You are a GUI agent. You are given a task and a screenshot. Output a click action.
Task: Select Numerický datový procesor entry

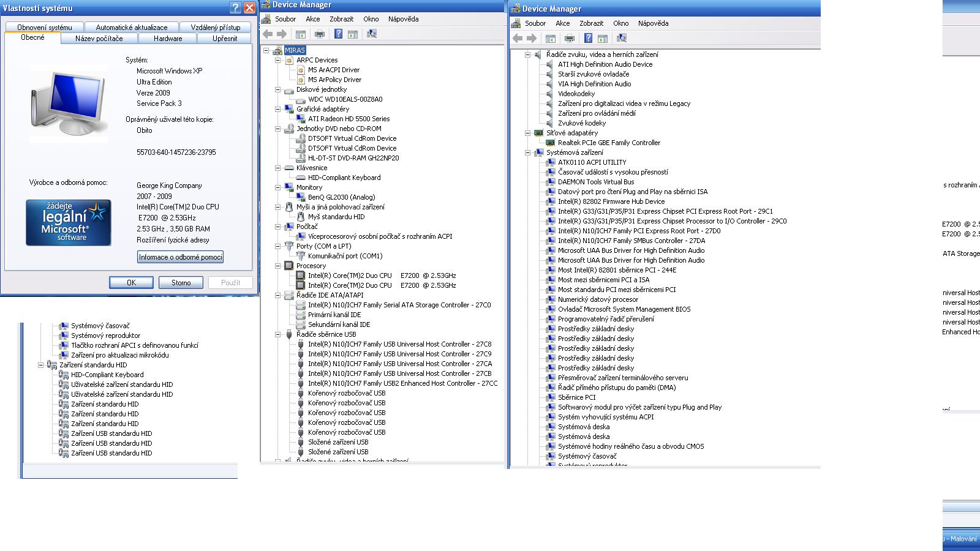tap(598, 299)
